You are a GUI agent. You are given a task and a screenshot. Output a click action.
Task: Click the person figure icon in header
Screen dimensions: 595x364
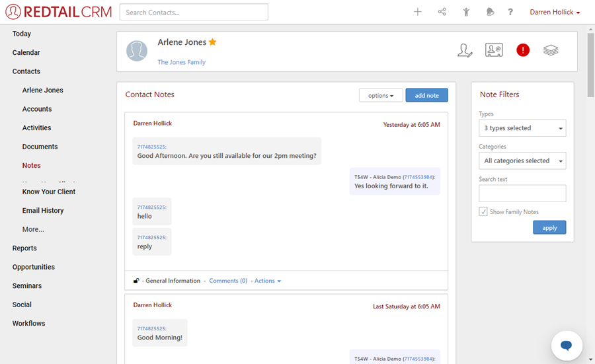(x=466, y=12)
